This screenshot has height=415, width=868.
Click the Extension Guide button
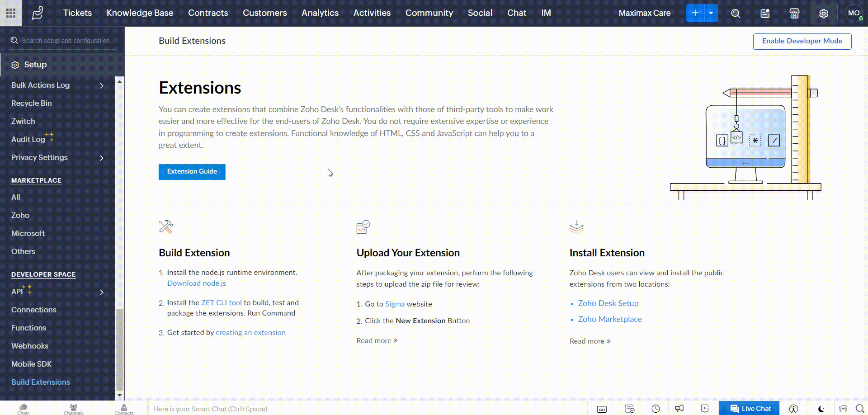pyautogui.click(x=192, y=172)
